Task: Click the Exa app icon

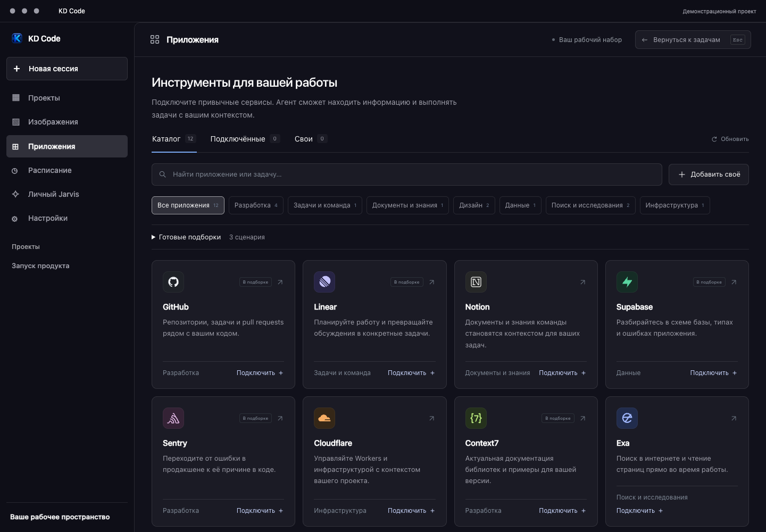Action: (x=627, y=418)
